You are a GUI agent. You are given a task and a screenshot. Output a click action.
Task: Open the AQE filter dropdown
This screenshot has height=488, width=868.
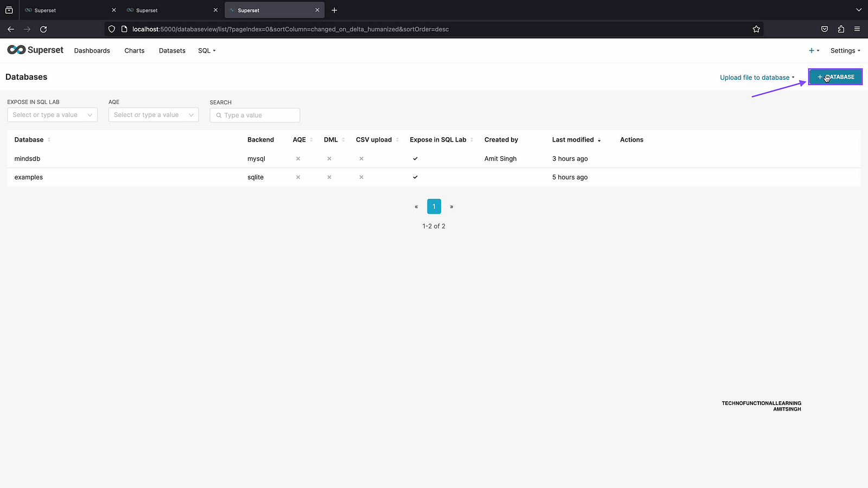point(154,115)
